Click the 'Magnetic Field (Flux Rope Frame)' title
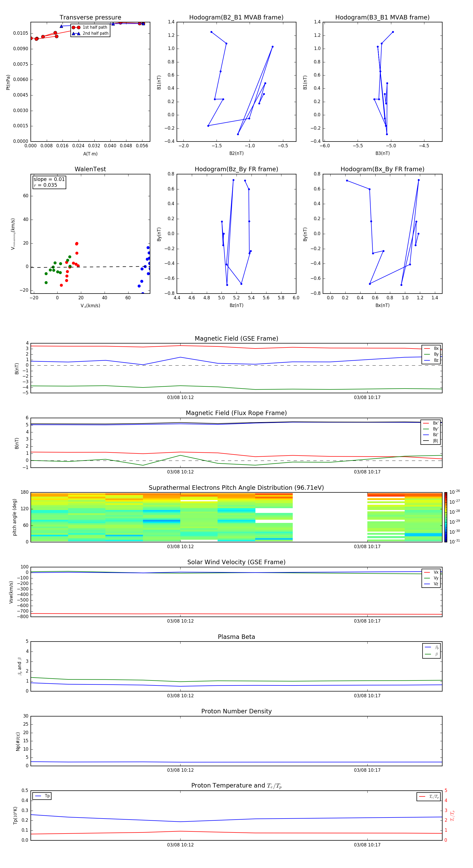Viewport: 473px width, 868px height. pos(236,413)
